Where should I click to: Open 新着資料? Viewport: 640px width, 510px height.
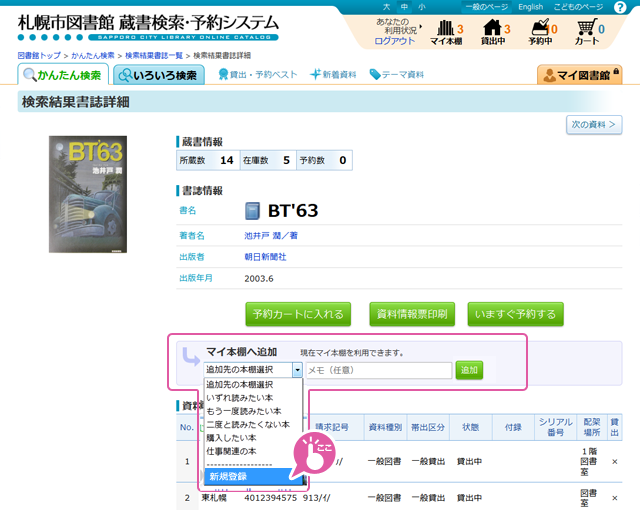[x=333, y=75]
